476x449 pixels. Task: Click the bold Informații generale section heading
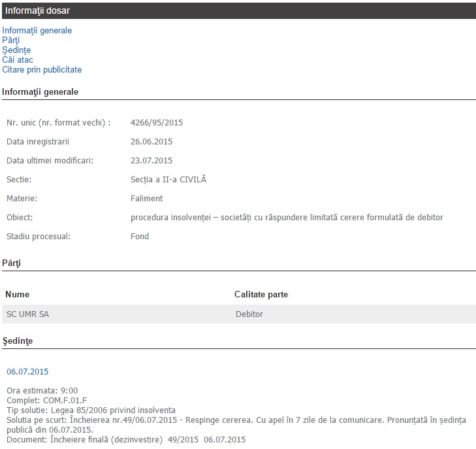click(40, 92)
